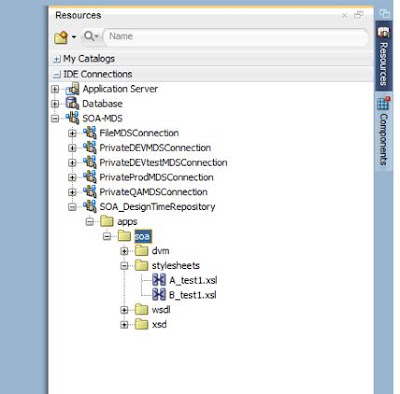The width and height of the screenshot is (400, 394).
Task: Switch to the Components side tab
Action: (383, 131)
